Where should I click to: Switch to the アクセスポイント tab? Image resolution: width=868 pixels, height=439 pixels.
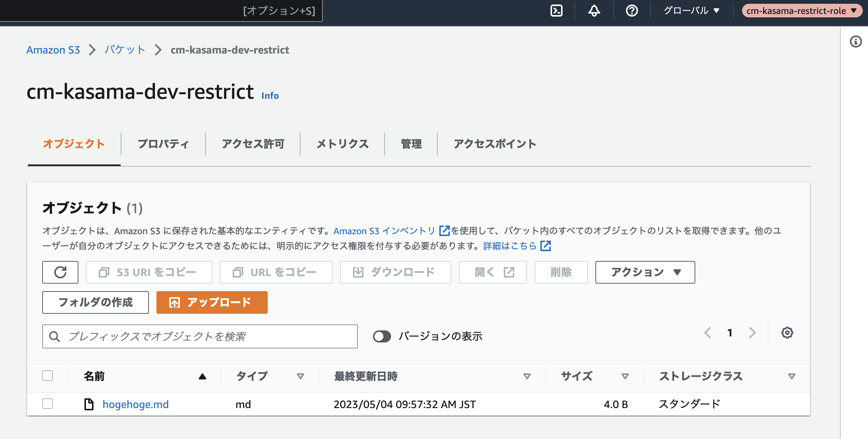pyautogui.click(x=495, y=144)
